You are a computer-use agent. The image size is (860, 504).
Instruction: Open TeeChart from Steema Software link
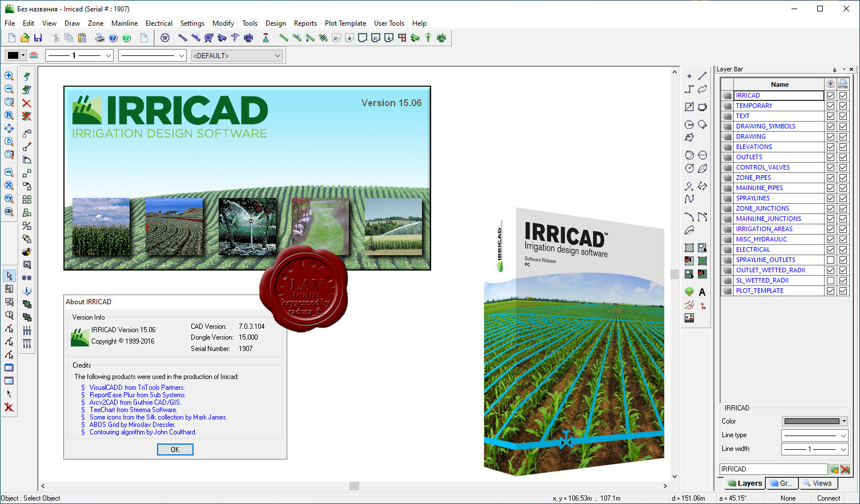pos(134,410)
